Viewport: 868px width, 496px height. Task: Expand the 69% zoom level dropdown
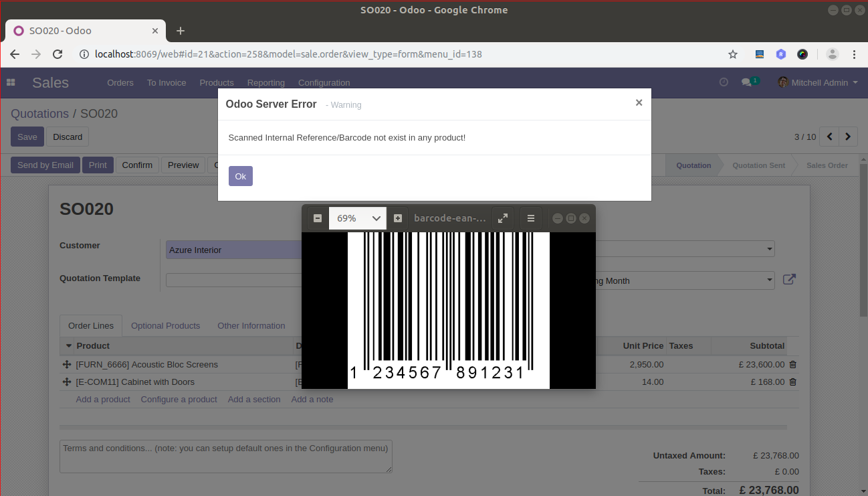[x=358, y=218]
